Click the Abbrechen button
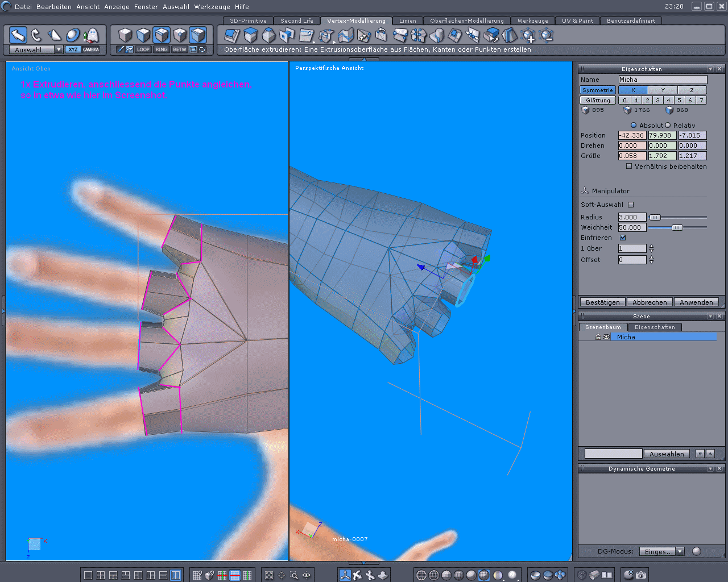The width and height of the screenshot is (728, 582). click(x=650, y=302)
